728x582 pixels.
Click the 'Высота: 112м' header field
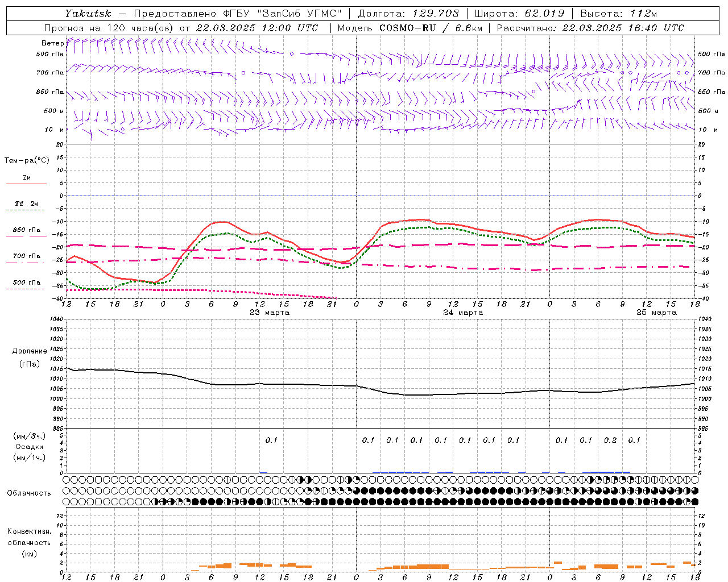point(618,14)
